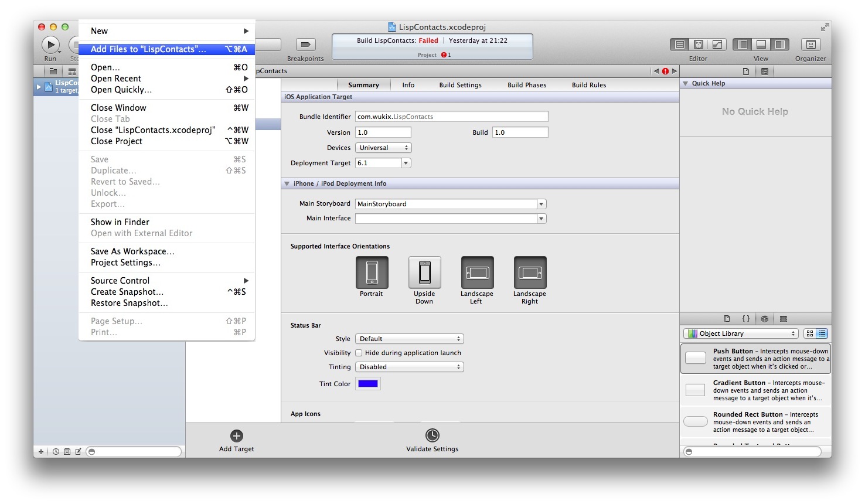Viewport: 865px width, 504px height.
Task: Filter navigator by source-control status
Action: 67,452
